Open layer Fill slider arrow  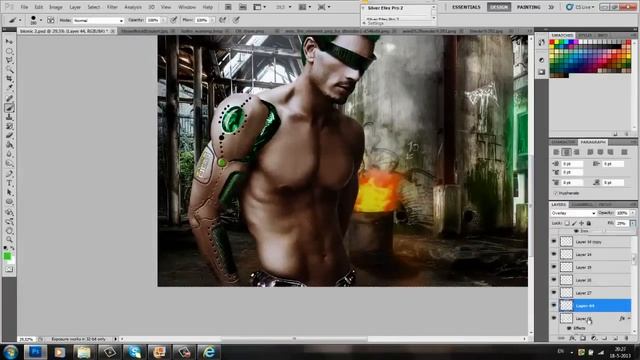633,223
